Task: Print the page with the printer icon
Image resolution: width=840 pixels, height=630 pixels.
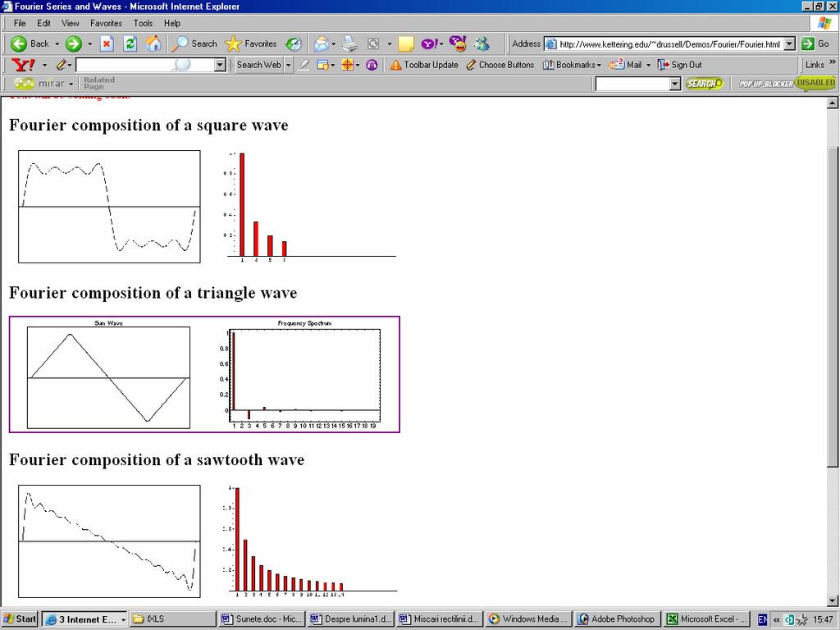Action: pyautogui.click(x=350, y=44)
